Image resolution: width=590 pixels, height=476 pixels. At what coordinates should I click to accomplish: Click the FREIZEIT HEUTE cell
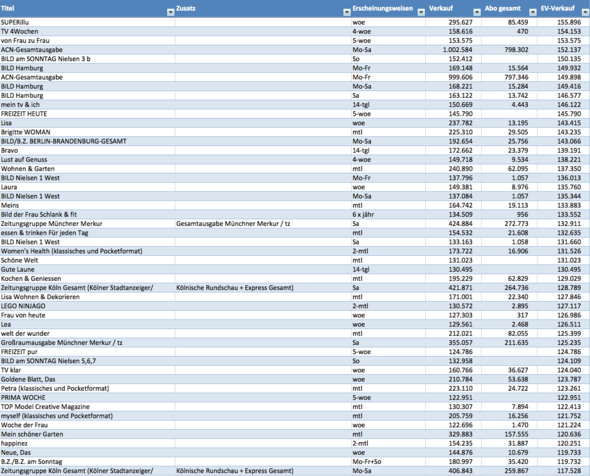click(87, 114)
